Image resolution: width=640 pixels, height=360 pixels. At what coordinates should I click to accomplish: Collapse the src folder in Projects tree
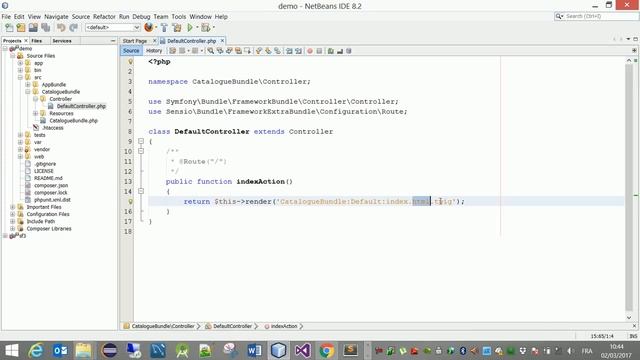click(20, 77)
